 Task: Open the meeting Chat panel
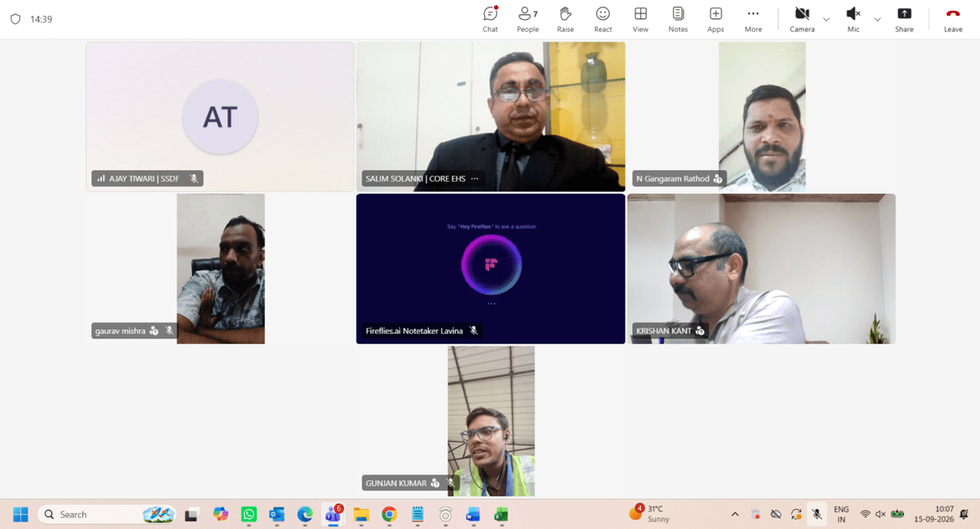pos(490,19)
